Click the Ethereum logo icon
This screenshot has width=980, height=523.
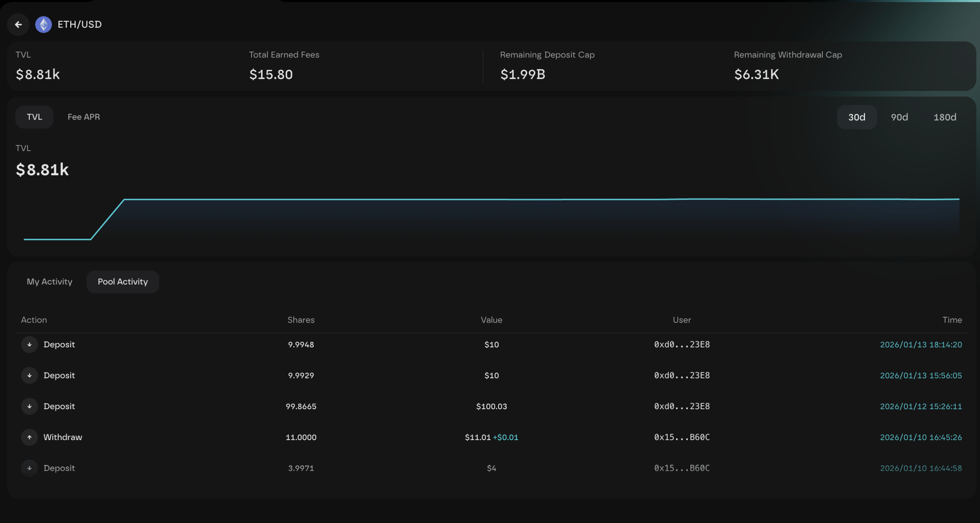[x=43, y=25]
